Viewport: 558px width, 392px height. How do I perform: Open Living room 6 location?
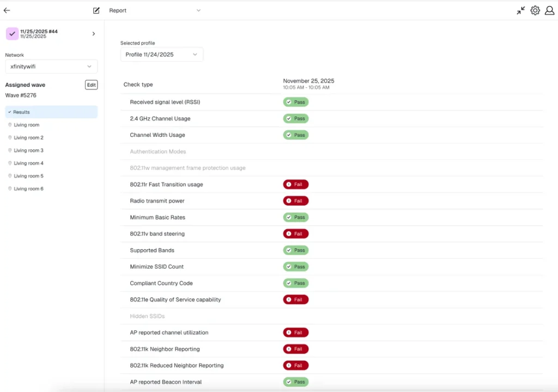click(28, 189)
